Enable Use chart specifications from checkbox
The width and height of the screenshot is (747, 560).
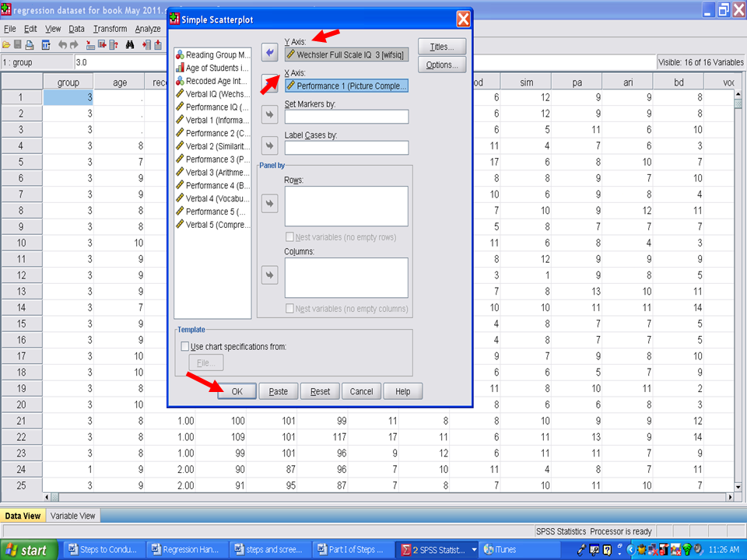tap(184, 346)
